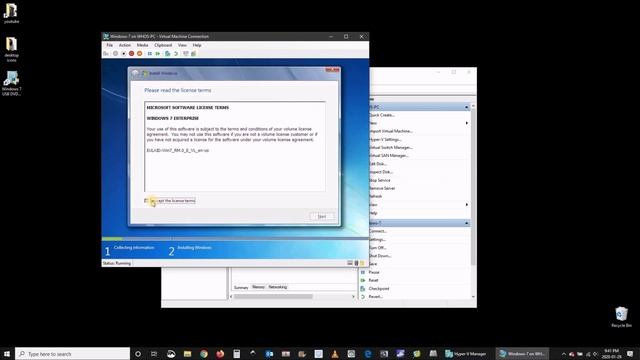Switch to Hyper-V Manager taskbar button

(466, 353)
